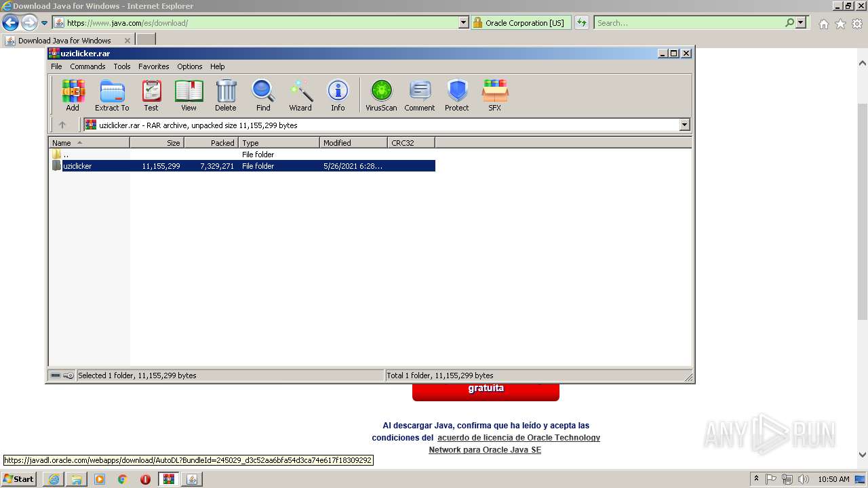Open the Wizard tool icon
The width and height of the screenshot is (868, 488).
pyautogui.click(x=300, y=95)
